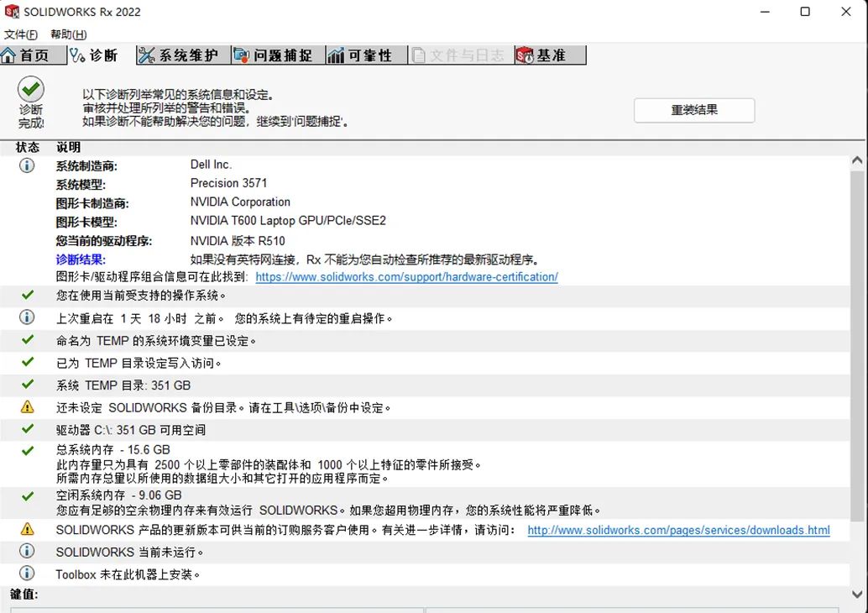Image resolution: width=868 pixels, height=613 pixels.
Task: Click the 说明 column header
Action: click(68, 147)
